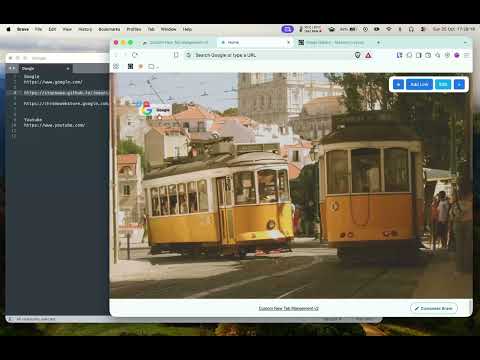Switch to the Home tab
This screenshot has width=480, height=360.
(255, 42)
